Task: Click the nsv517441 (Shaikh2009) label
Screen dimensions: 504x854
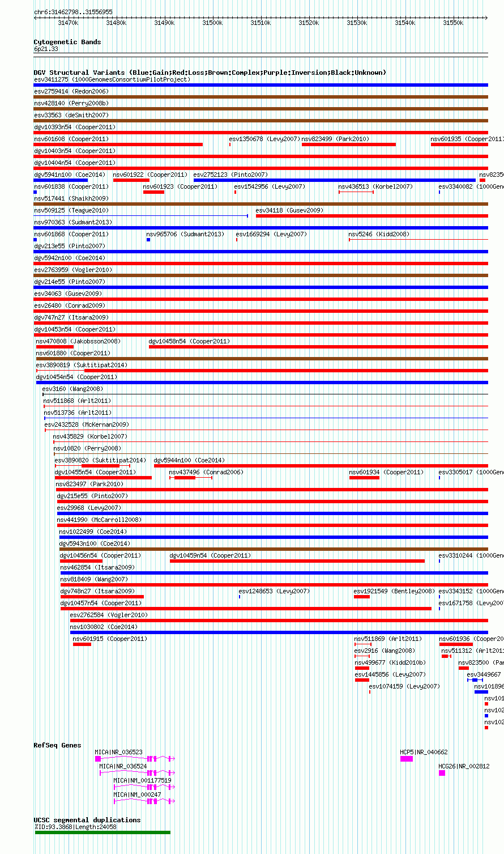Action: (71, 198)
